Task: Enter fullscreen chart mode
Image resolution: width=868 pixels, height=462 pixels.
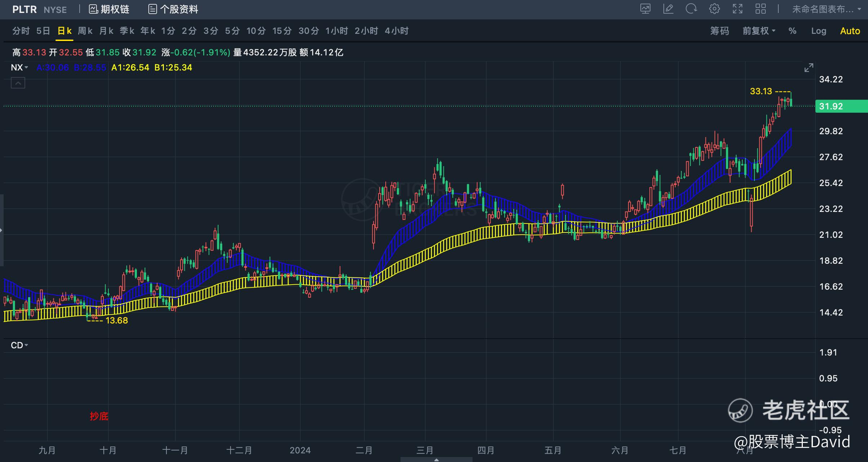Action: tap(738, 9)
